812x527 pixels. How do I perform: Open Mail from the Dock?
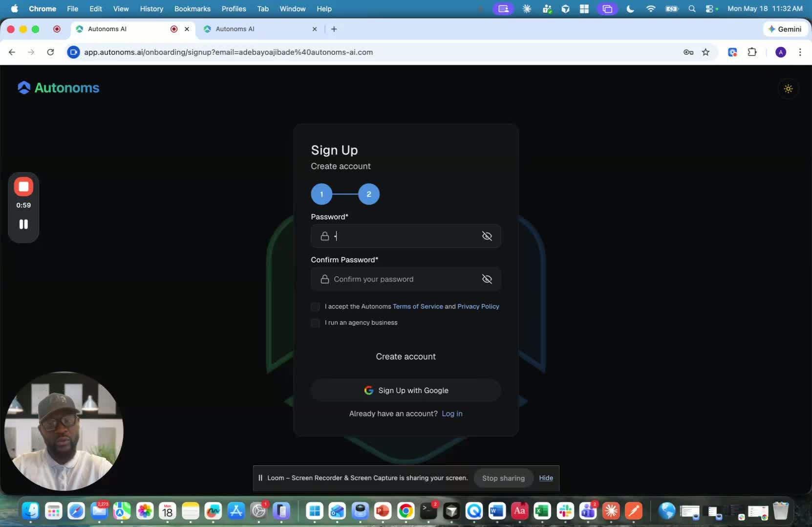pyautogui.click(x=99, y=511)
